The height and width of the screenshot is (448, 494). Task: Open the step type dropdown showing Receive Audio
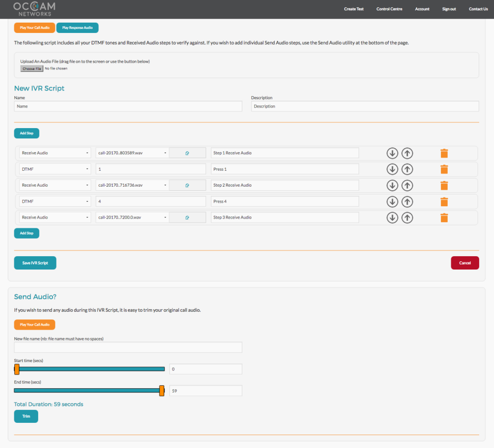[54, 153]
